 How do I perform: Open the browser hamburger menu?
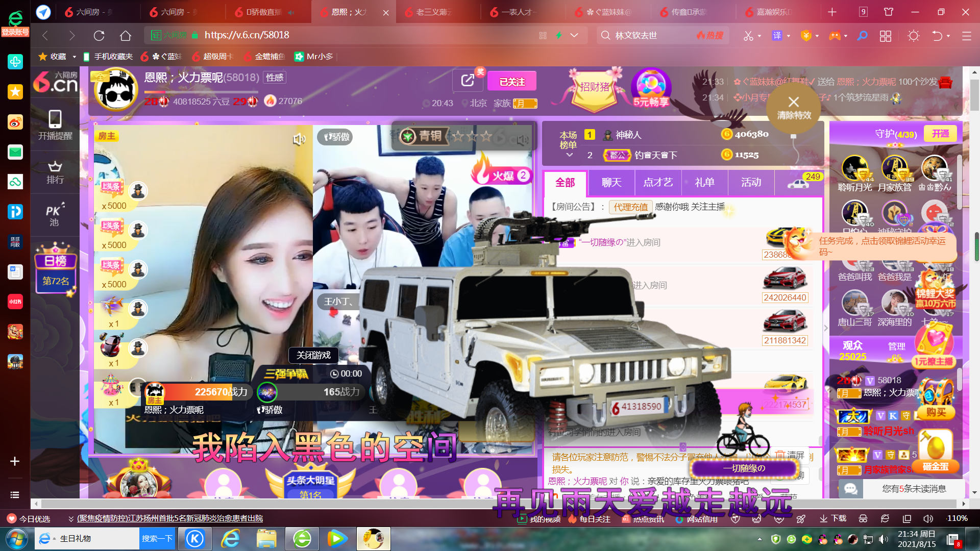tap(966, 36)
